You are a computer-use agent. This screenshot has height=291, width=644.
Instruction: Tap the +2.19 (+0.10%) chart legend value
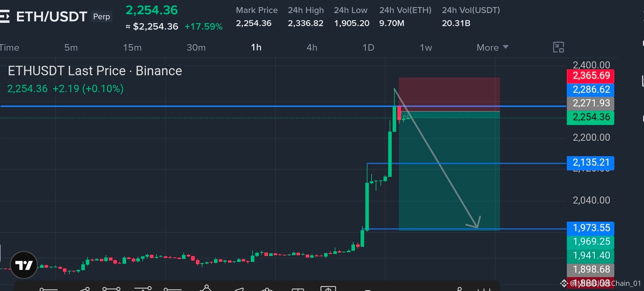[x=88, y=89]
